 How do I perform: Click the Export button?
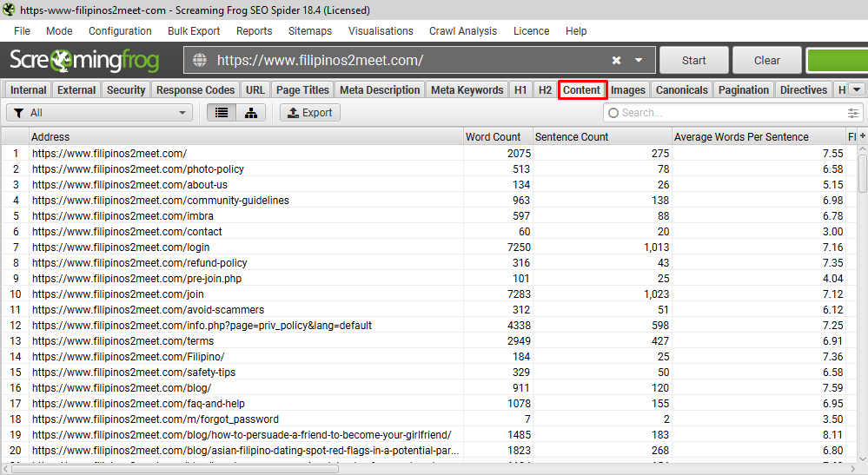coord(310,113)
